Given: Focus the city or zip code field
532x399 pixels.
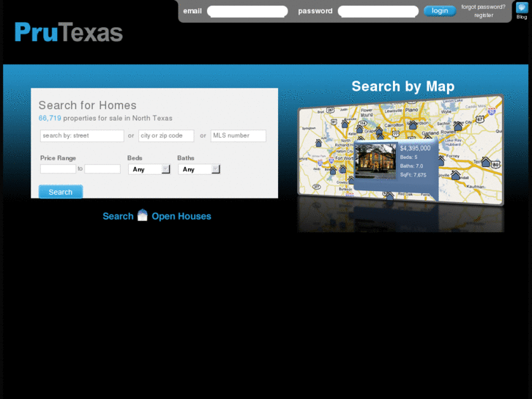Looking at the screenshot, I should click(x=166, y=135).
